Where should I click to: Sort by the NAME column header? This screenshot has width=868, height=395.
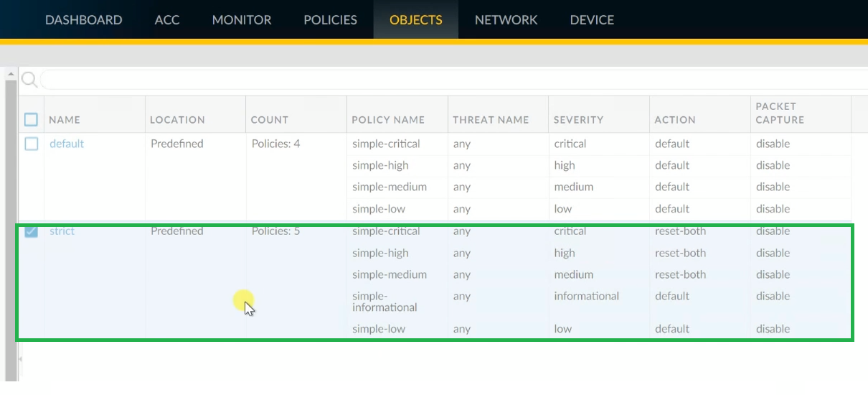click(65, 120)
